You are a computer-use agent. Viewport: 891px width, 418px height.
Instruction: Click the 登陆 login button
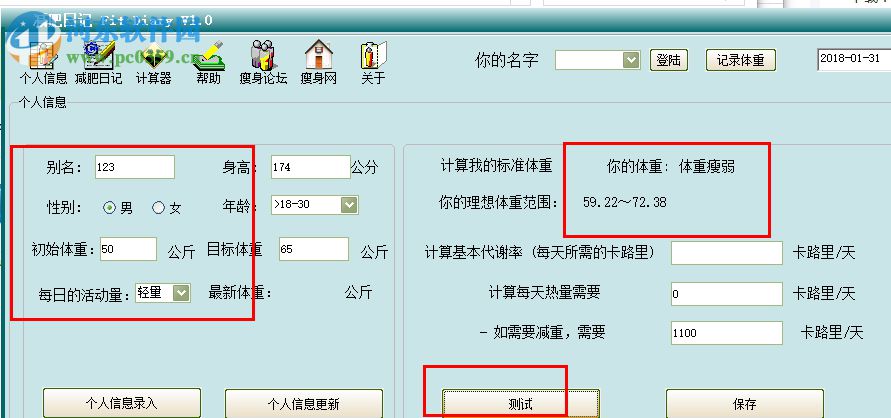tap(669, 60)
